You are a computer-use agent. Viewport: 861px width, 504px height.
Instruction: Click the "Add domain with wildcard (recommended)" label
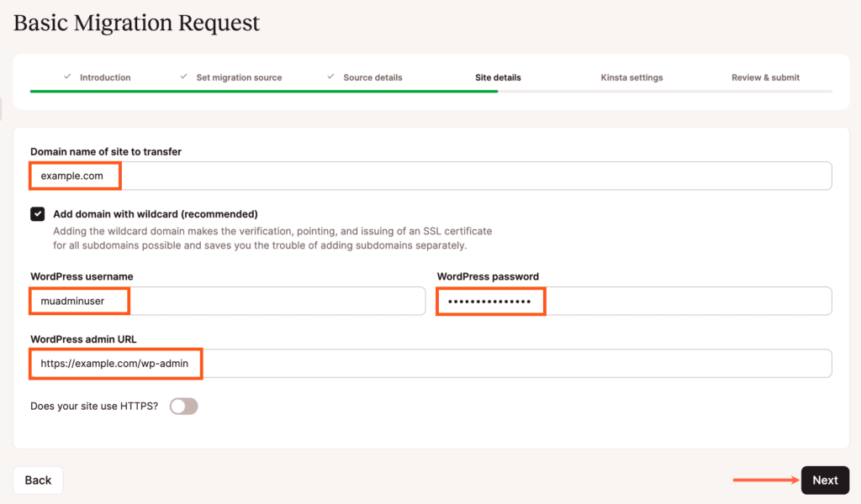click(x=155, y=214)
